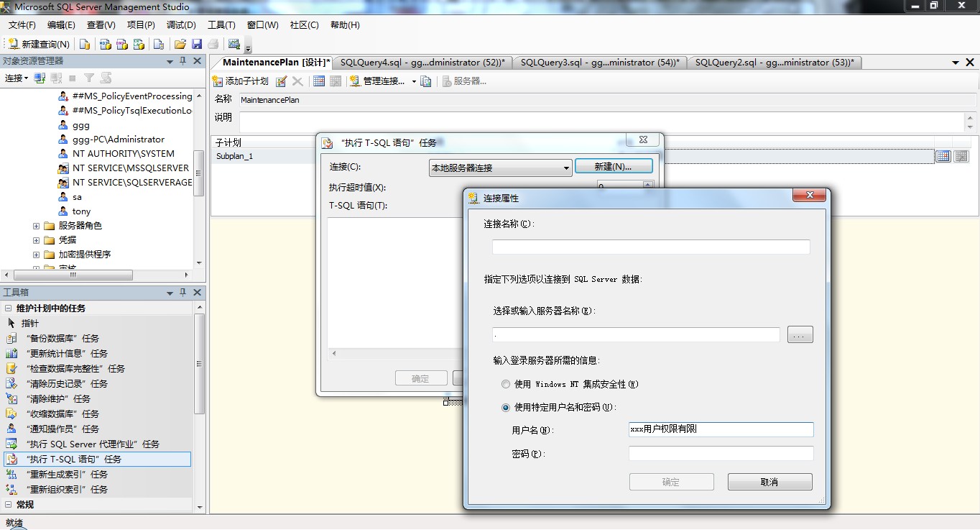This screenshot has height=530, width=980.
Task: Click the Object Explorer horizontal scrollbar
Action: point(73,275)
